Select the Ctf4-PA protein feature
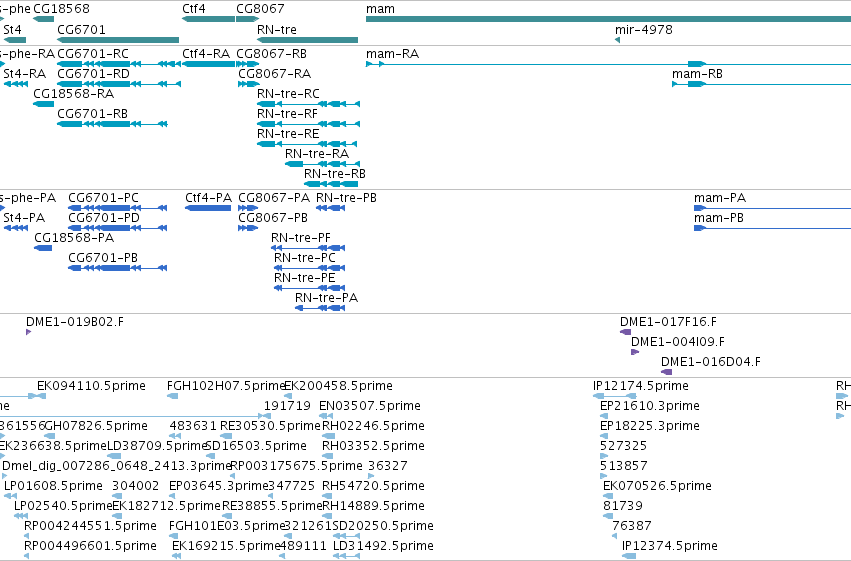Screen dimensions: 851x561 (208, 208)
